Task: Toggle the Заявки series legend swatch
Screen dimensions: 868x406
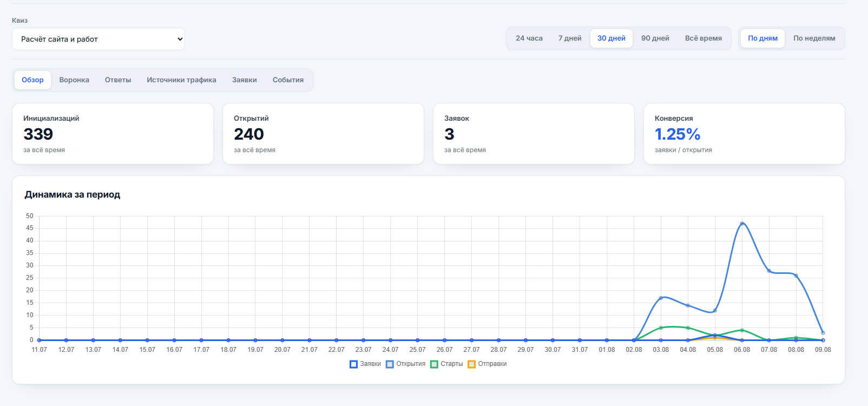Action: click(x=353, y=364)
